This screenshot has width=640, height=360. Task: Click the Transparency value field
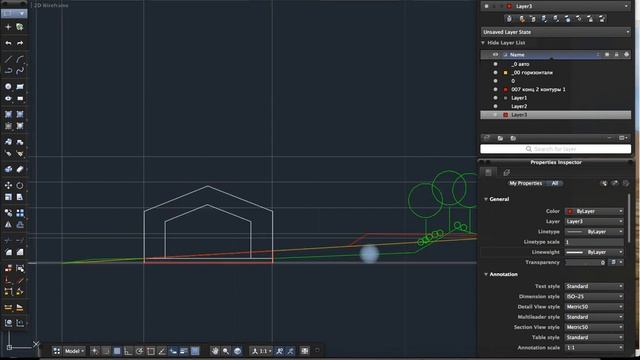(x=586, y=262)
